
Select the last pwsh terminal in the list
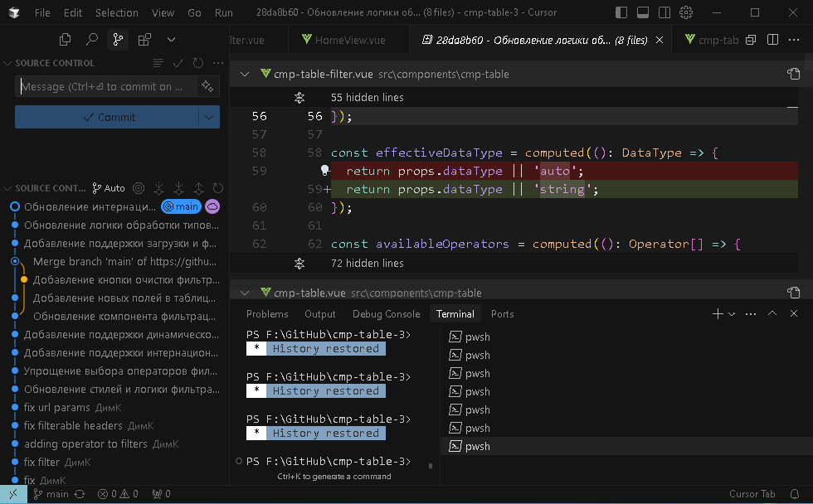pyautogui.click(x=477, y=446)
